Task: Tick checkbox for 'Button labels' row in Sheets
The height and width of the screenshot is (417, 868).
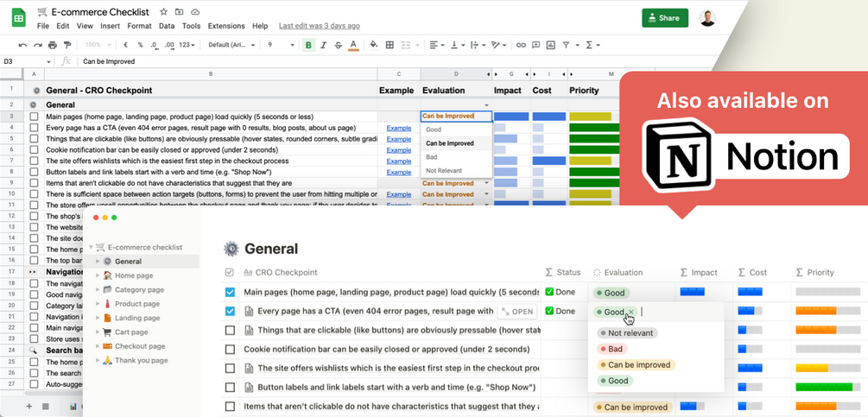Action: [x=35, y=172]
